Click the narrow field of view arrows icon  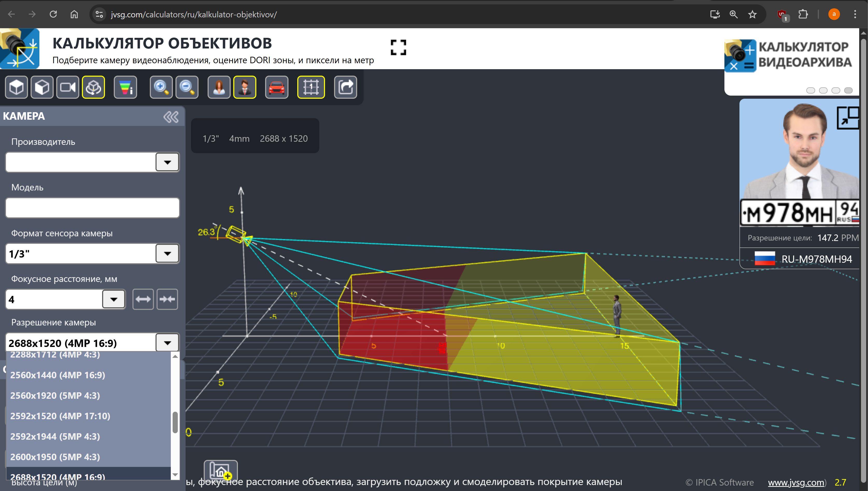(167, 299)
